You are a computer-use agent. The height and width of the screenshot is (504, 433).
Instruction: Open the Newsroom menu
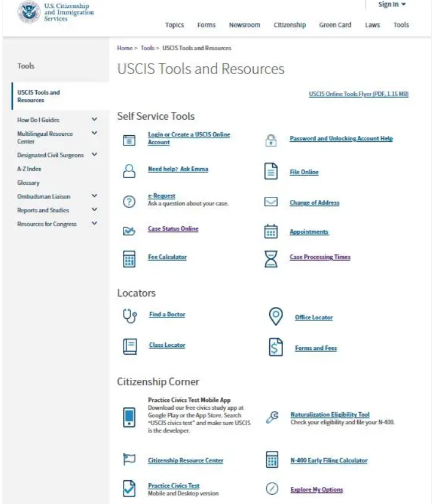[x=244, y=24]
